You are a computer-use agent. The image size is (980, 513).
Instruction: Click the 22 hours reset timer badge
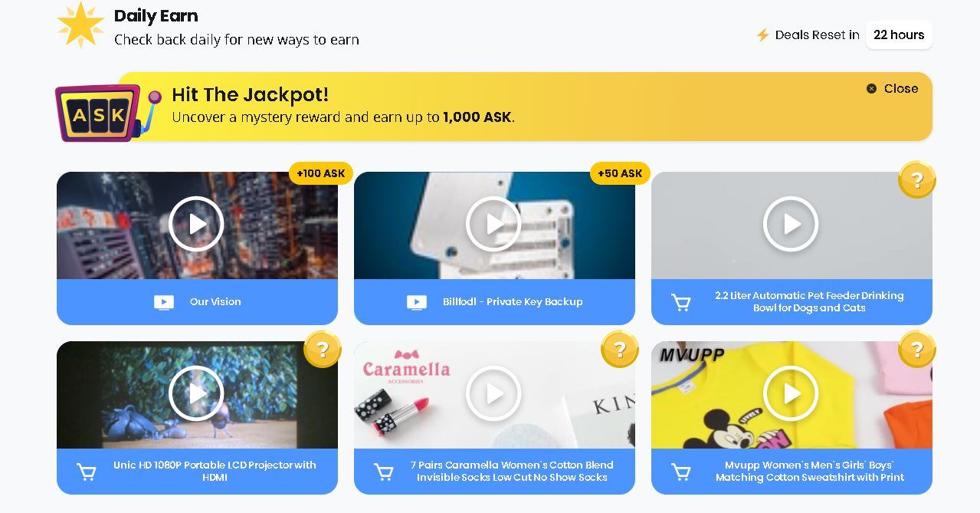click(x=899, y=35)
